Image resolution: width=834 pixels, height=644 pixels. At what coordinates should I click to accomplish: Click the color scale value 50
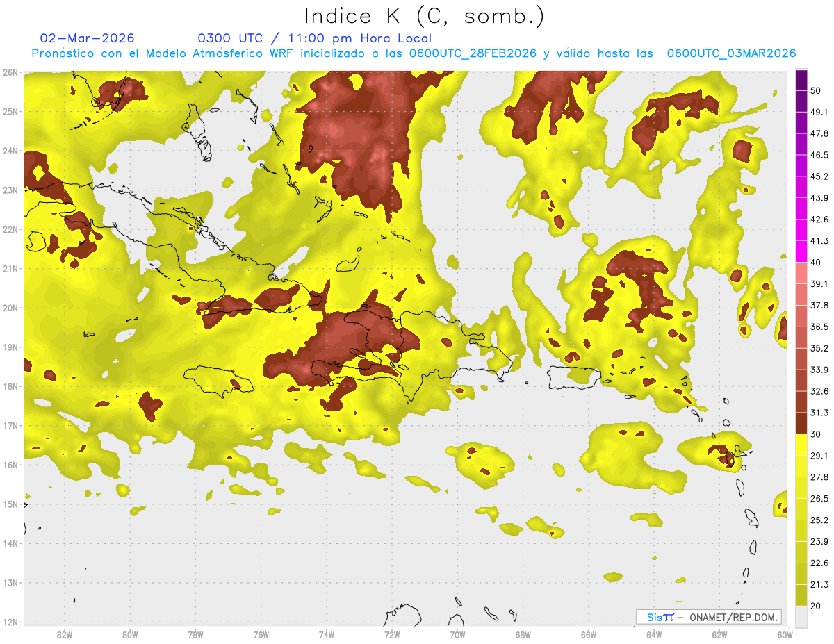pos(817,90)
